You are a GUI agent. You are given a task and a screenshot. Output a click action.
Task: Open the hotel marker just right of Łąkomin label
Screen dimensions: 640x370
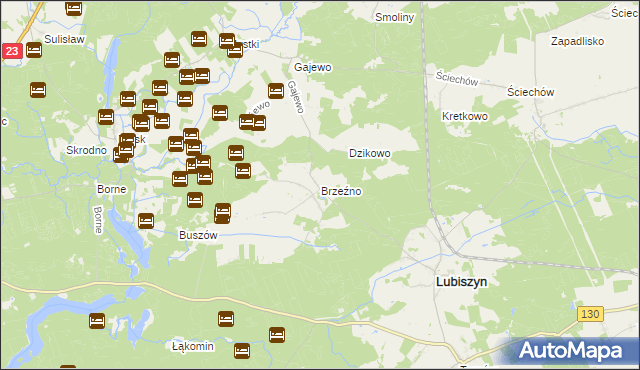(x=242, y=351)
